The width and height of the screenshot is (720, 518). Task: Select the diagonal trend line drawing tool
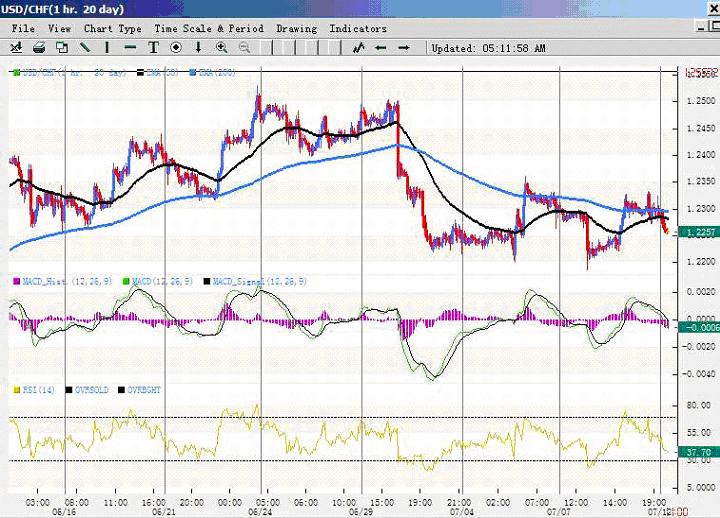click(x=85, y=47)
